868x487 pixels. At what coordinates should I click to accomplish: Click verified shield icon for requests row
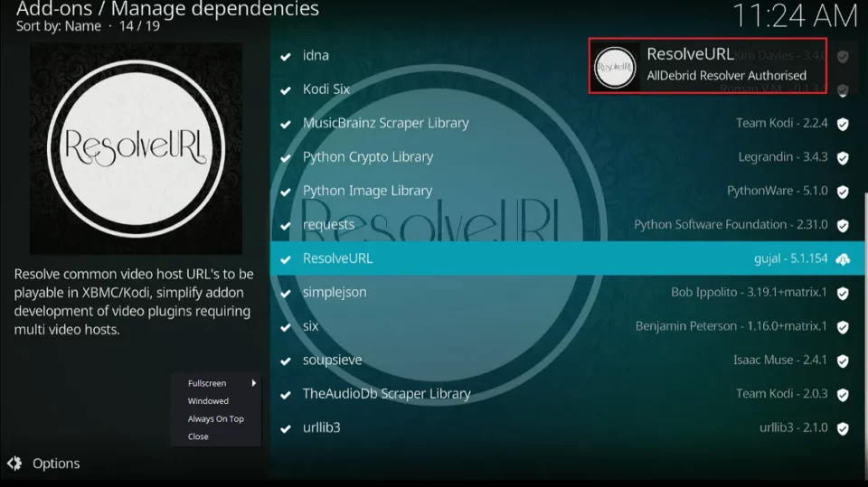pyautogui.click(x=843, y=225)
